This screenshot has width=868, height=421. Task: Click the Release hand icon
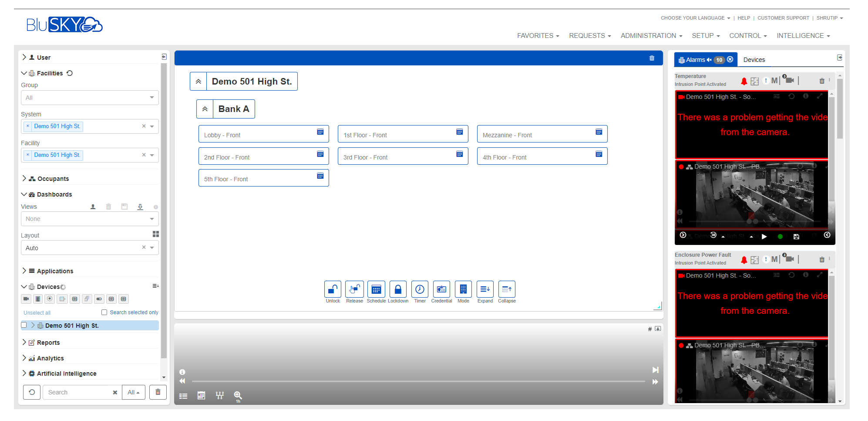(x=354, y=289)
